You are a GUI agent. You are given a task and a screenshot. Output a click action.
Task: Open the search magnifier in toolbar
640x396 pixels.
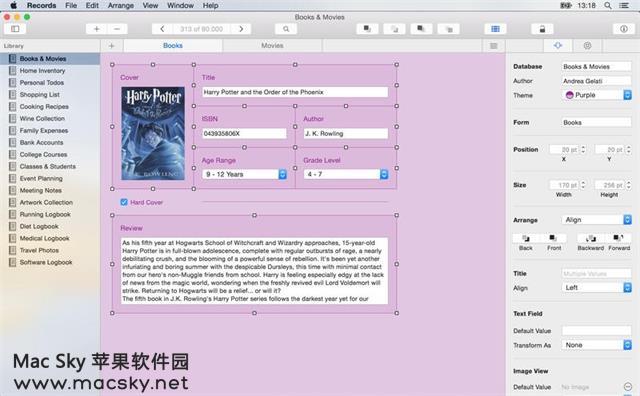coord(286,29)
